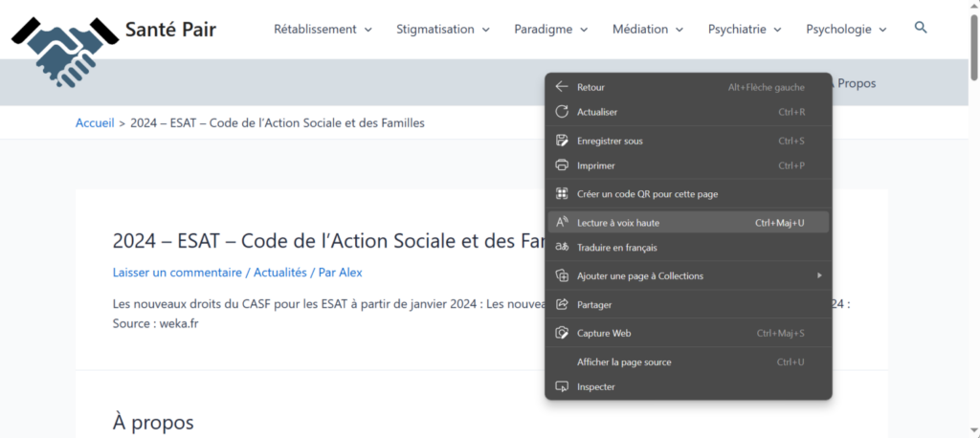Click the back arrow icon beside Retour
This screenshot has width=980, height=438.
(x=562, y=87)
